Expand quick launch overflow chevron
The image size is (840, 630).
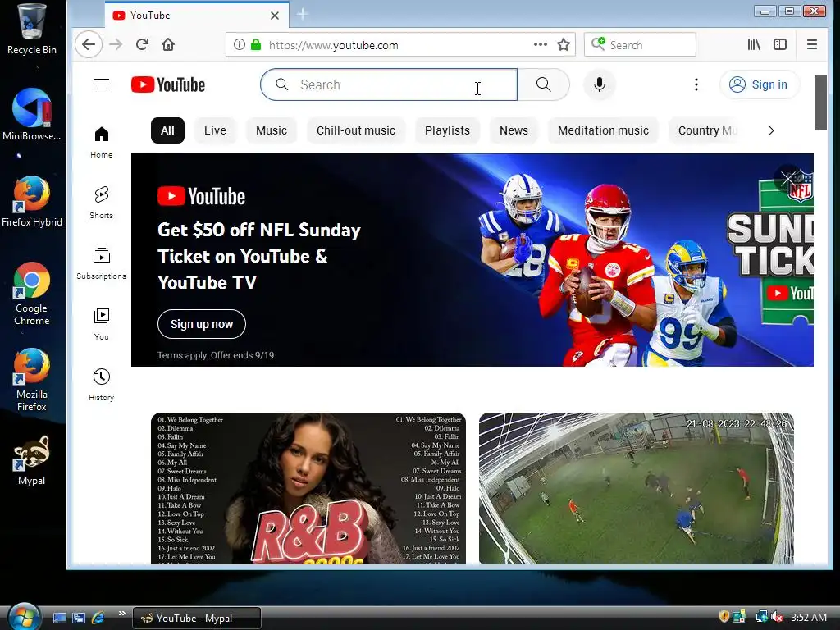click(x=121, y=614)
